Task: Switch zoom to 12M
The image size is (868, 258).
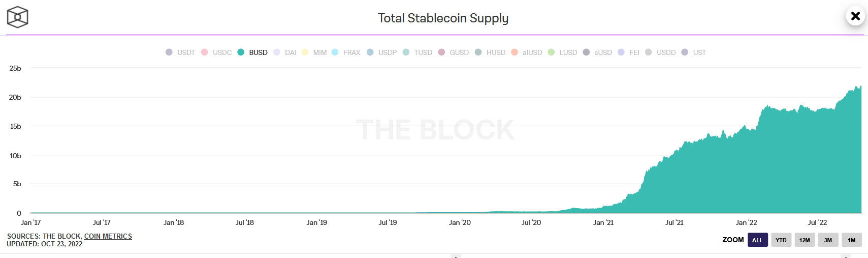Action: tap(805, 240)
